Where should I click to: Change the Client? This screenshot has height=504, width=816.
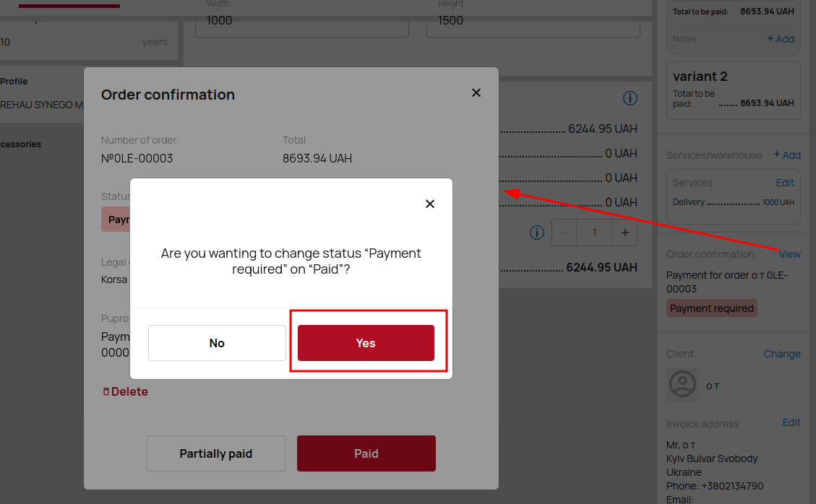(781, 355)
